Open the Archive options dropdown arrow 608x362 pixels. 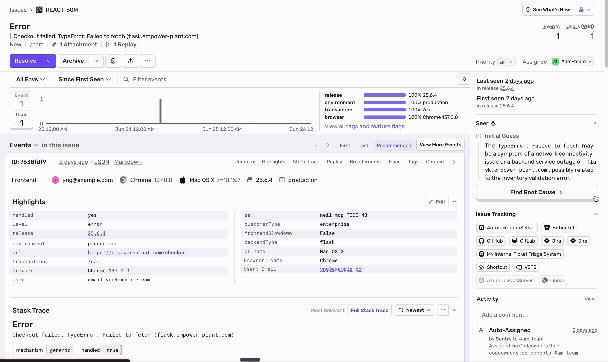click(x=96, y=61)
